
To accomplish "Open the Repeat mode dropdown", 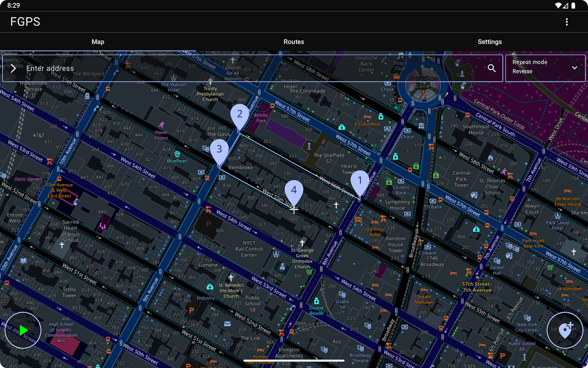I will (x=545, y=68).
